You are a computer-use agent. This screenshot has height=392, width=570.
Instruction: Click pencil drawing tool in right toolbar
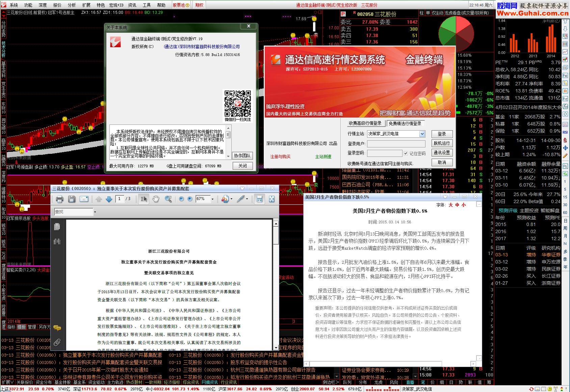565,156
